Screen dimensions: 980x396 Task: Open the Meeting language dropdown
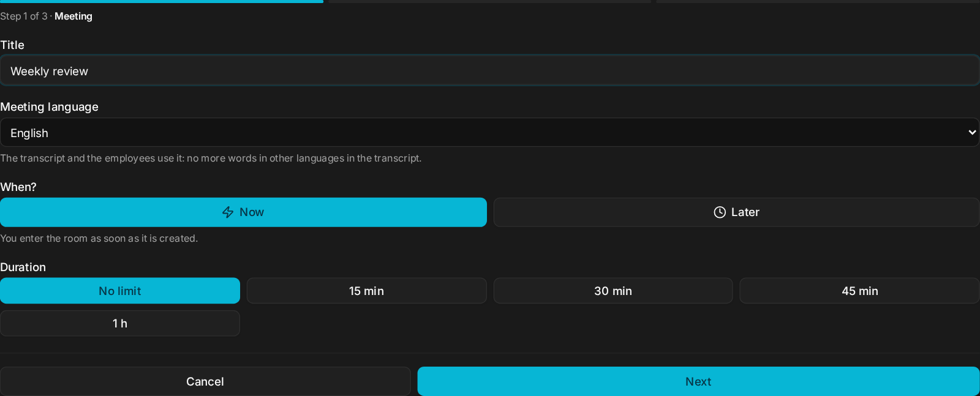pos(489,132)
